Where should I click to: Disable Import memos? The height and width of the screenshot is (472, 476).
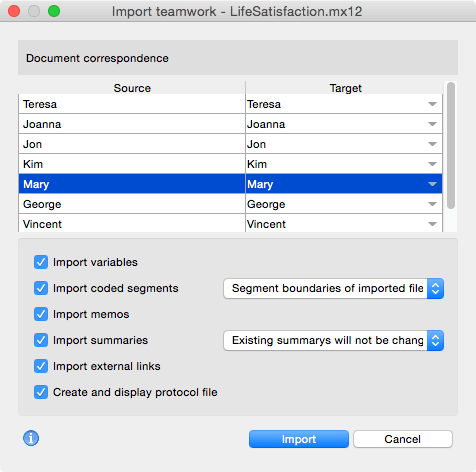41,314
